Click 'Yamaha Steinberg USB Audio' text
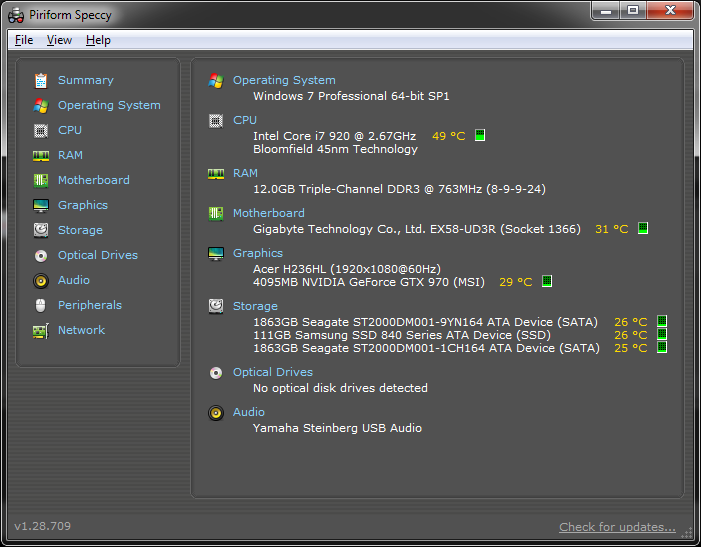 338,429
